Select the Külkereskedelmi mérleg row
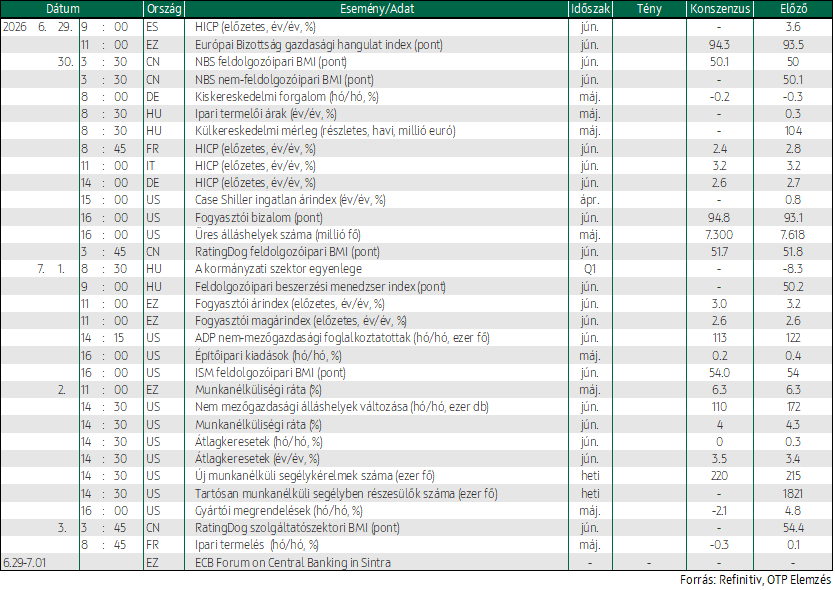Viewport: 835px width, 590px height. [416, 131]
